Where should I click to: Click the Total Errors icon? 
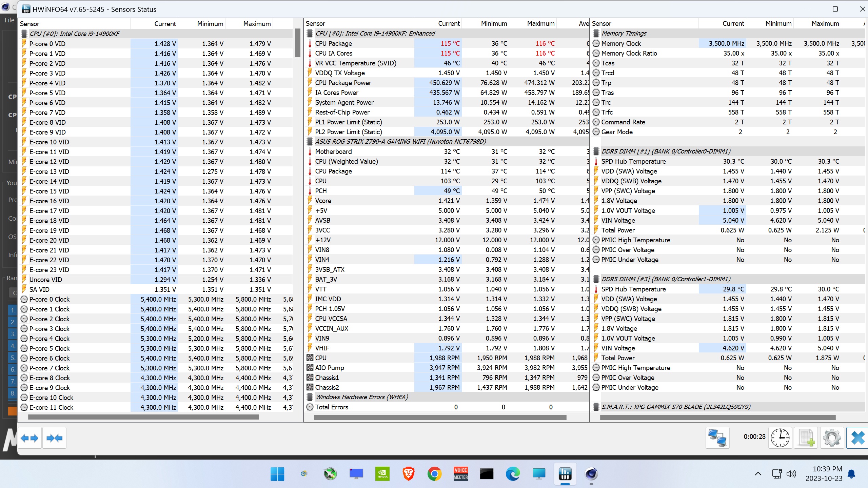pyautogui.click(x=310, y=407)
